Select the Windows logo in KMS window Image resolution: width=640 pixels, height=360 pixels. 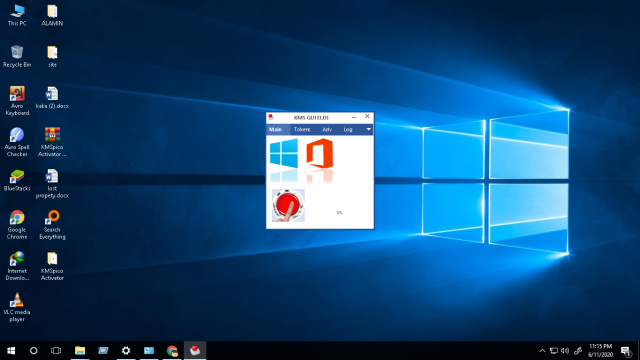coord(284,153)
